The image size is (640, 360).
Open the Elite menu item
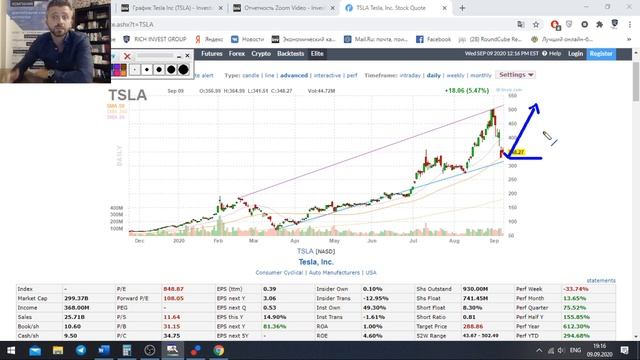click(317, 54)
